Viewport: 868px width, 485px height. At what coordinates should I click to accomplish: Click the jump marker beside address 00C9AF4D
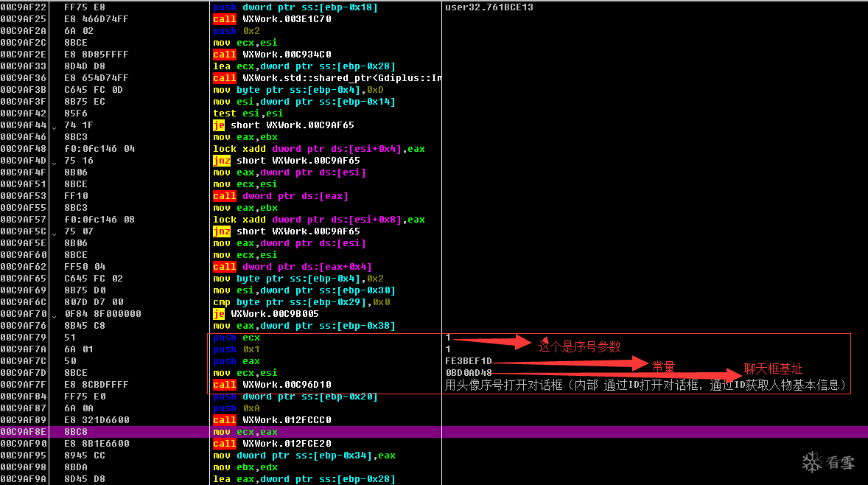pos(55,163)
